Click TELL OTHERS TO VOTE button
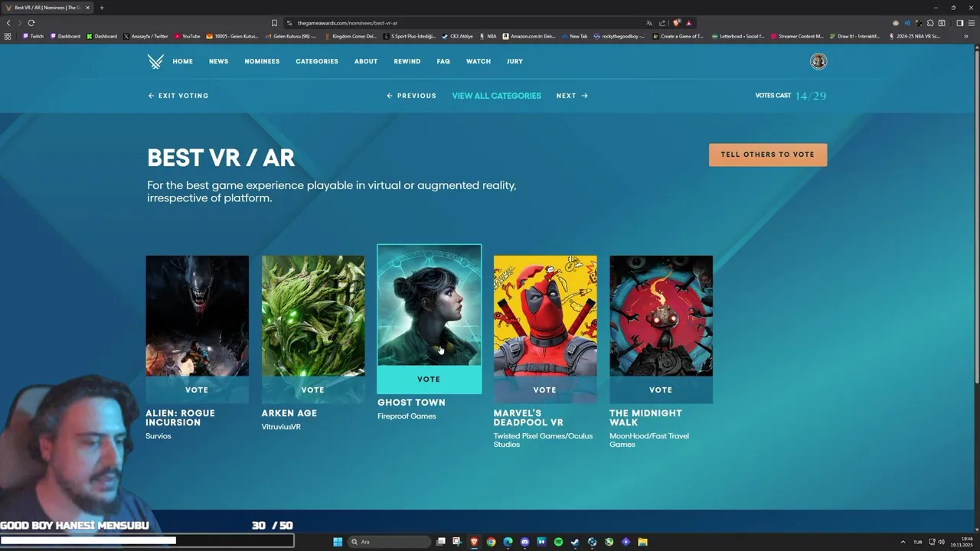This screenshot has width=980, height=551. coord(768,155)
